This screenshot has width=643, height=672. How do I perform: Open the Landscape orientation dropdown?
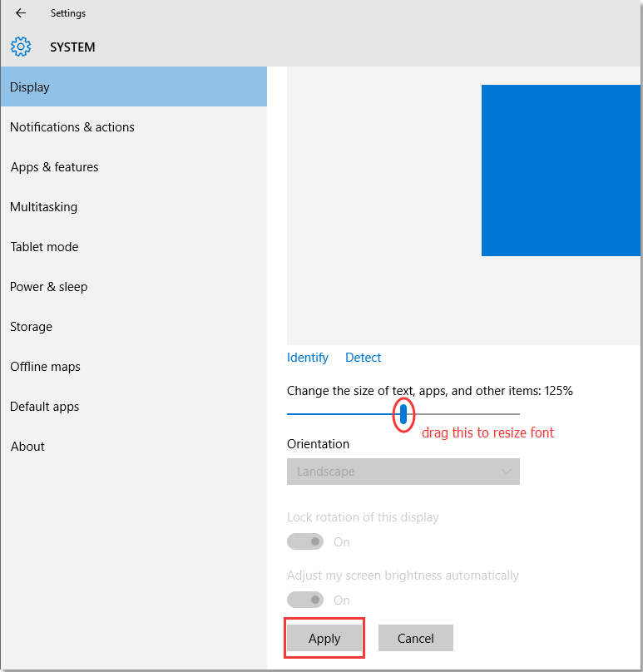[x=403, y=472]
